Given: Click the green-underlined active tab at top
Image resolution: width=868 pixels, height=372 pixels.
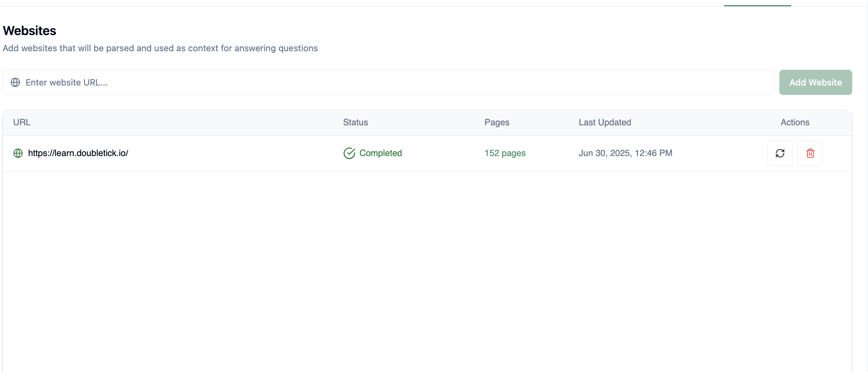Looking at the screenshot, I should tap(757, 3).
